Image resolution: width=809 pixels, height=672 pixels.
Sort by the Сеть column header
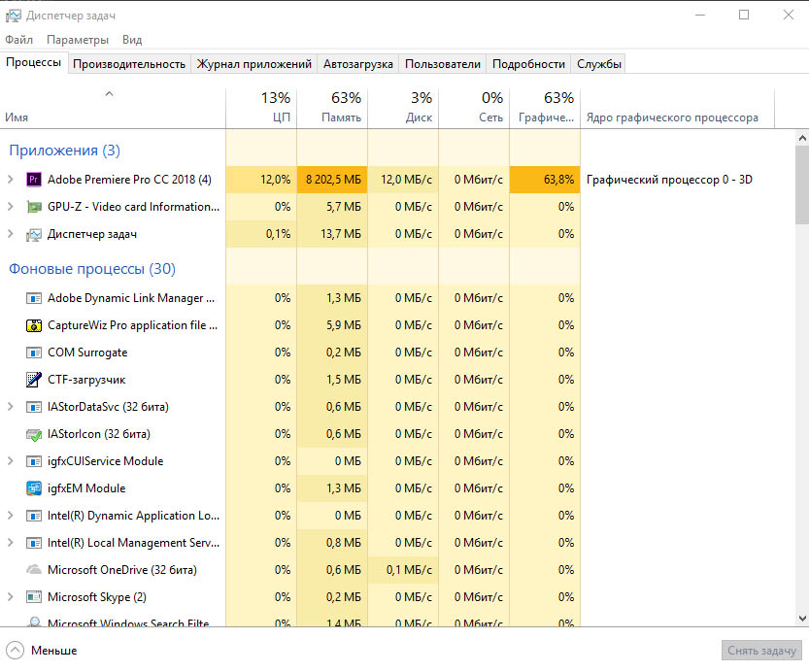tap(474, 108)
